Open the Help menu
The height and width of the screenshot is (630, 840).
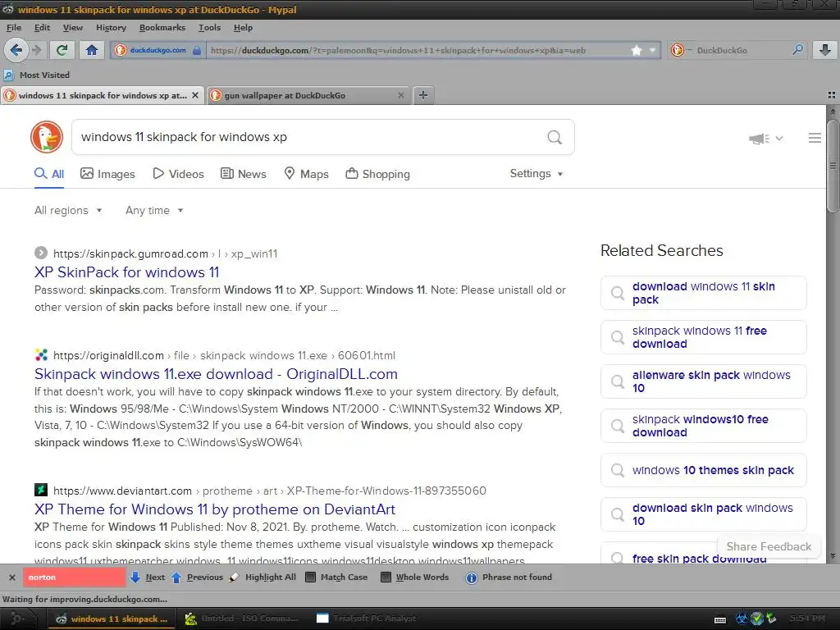[243, 28]
